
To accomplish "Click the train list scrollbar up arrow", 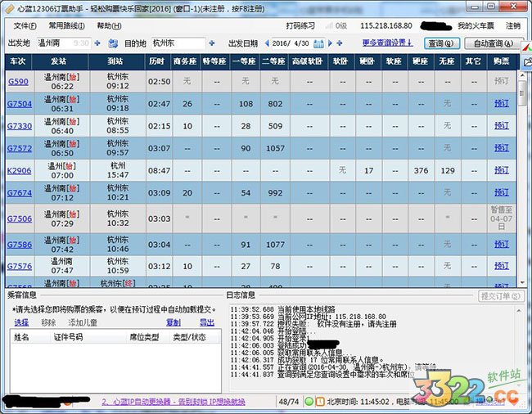I will coord(522,75).
